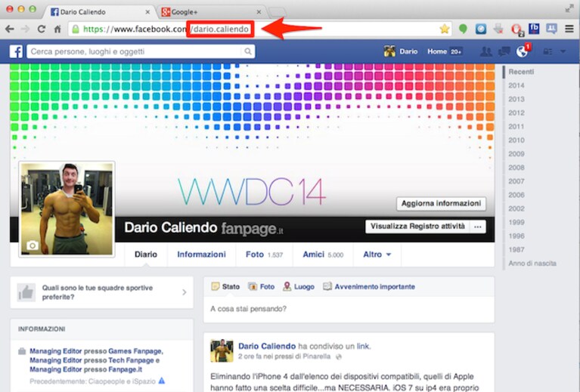
Task: Click in the Facebook search field
Action: 135,51
